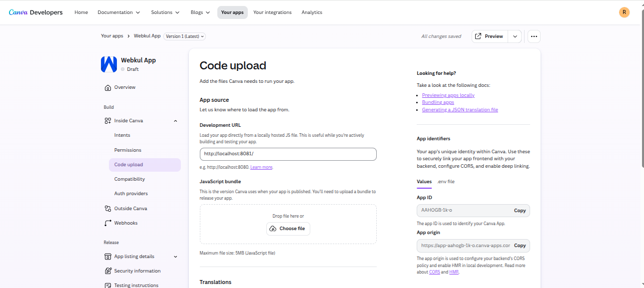Click the Maximum file size: 5MB note
Image resolution: width=644 pixels, height=288 pixels.
[x=237, y=253]
